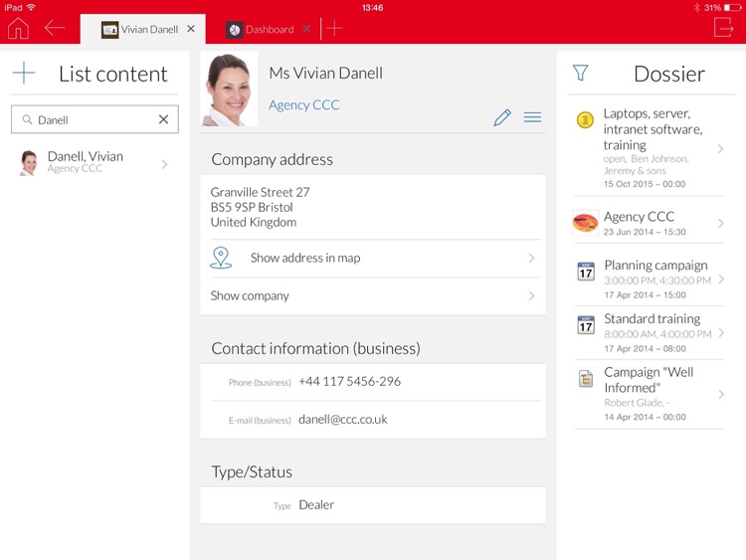Edit contact with pencil icon
The image size is (746, 560).
[x=502, y=117]
